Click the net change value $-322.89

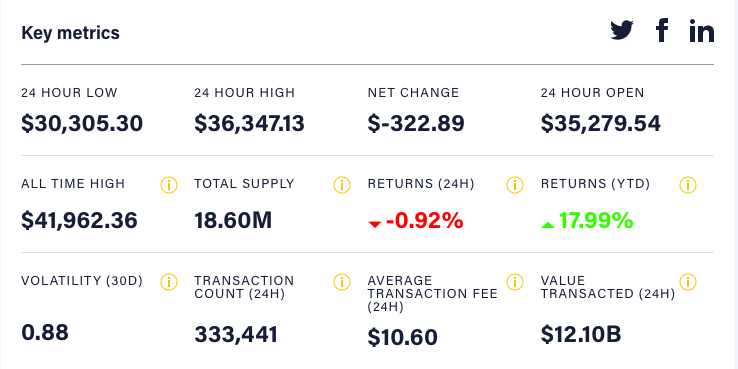click(x=416, y=124)
